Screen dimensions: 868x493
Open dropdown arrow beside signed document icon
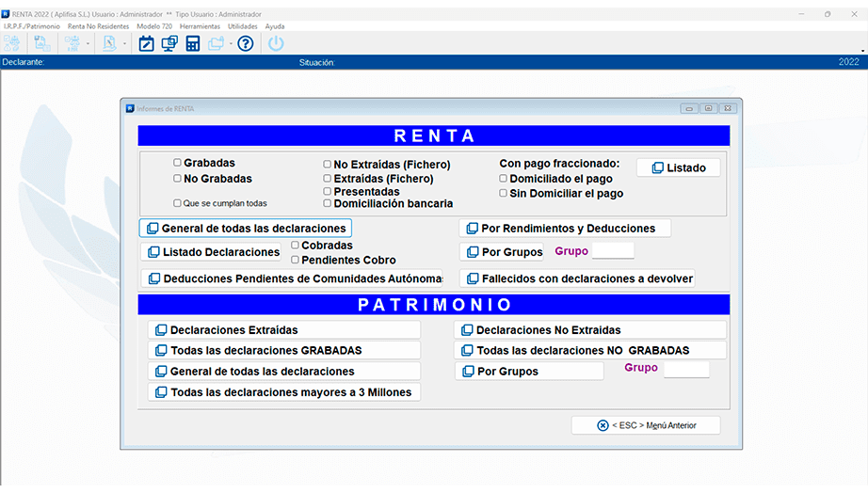click(x=124, y=43)
